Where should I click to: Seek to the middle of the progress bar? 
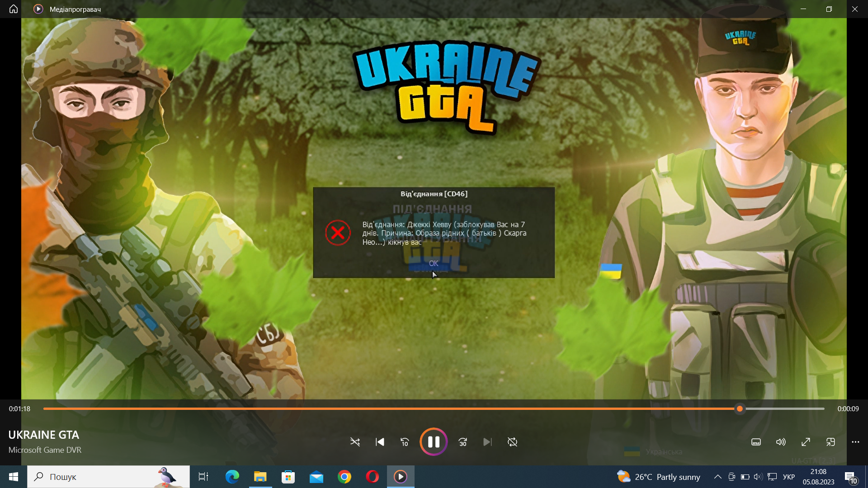pyautogui.click(x=434, y=409)
